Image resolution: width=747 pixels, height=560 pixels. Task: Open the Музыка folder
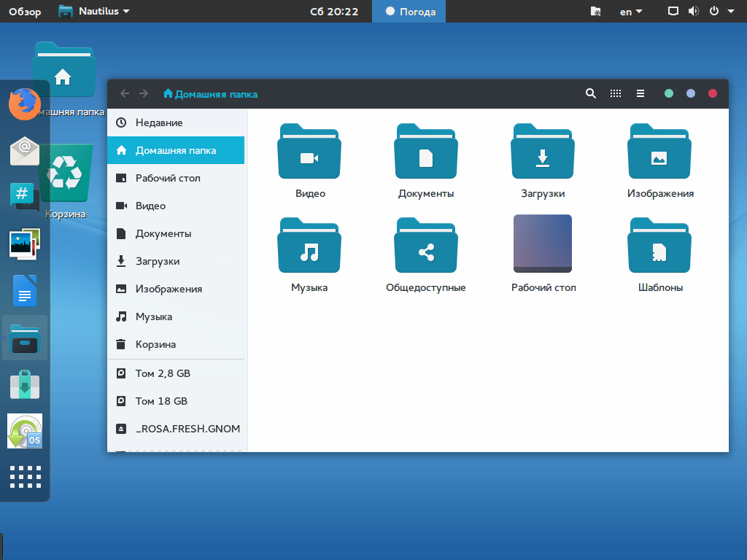pos(309,245)
